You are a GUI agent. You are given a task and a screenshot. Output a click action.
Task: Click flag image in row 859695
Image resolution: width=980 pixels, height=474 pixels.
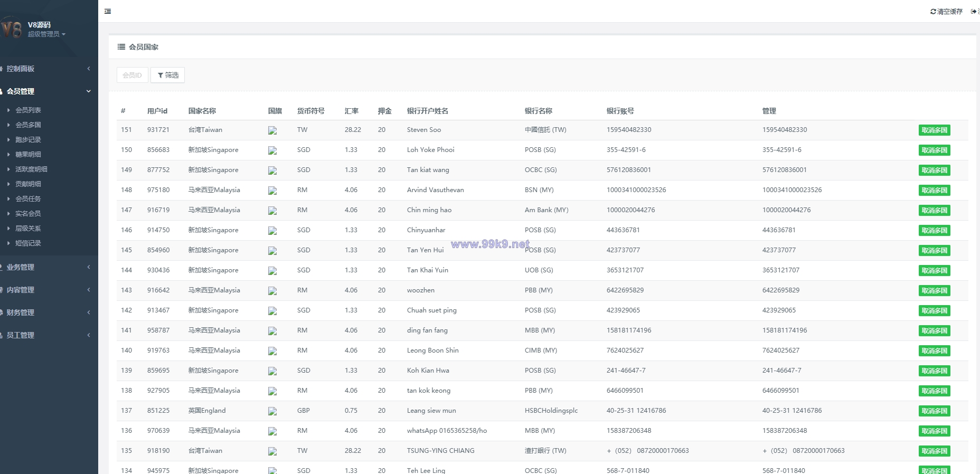click(272, 371)
